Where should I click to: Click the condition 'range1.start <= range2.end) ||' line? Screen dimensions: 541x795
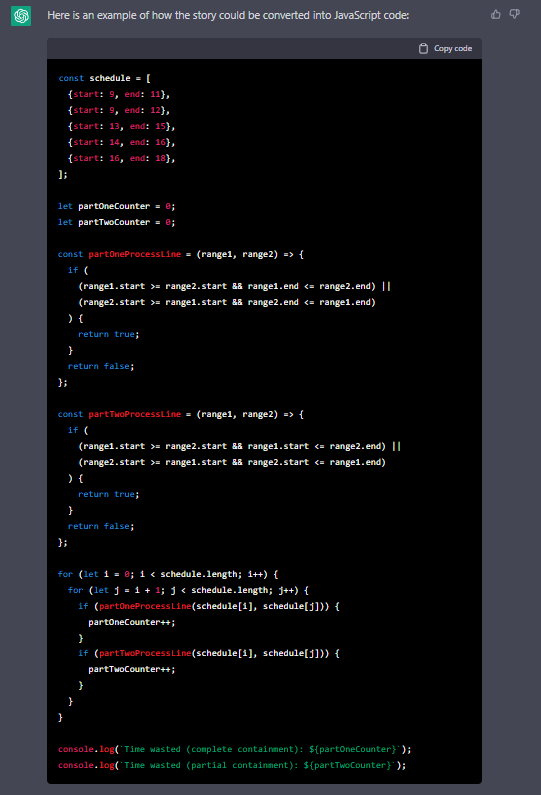(239, 446)
